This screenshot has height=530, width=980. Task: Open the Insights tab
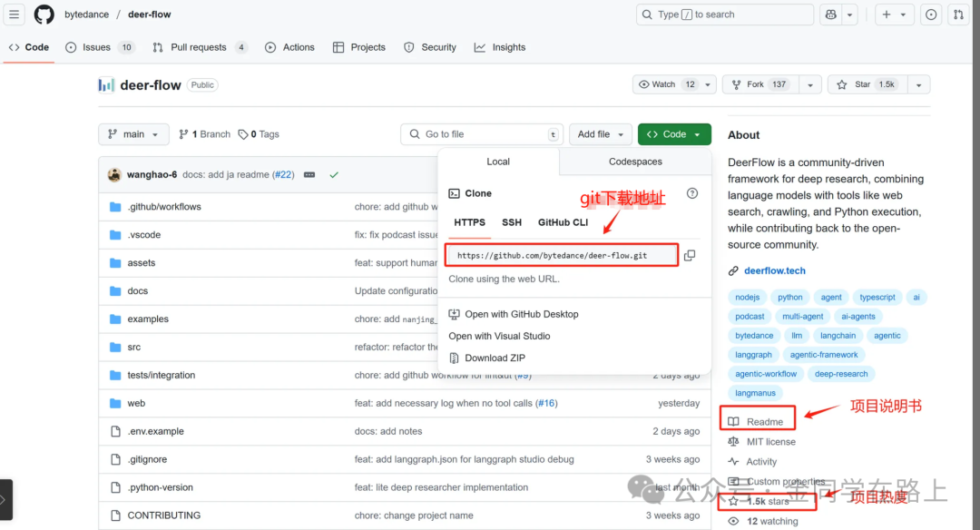click(x=500, y=47)
